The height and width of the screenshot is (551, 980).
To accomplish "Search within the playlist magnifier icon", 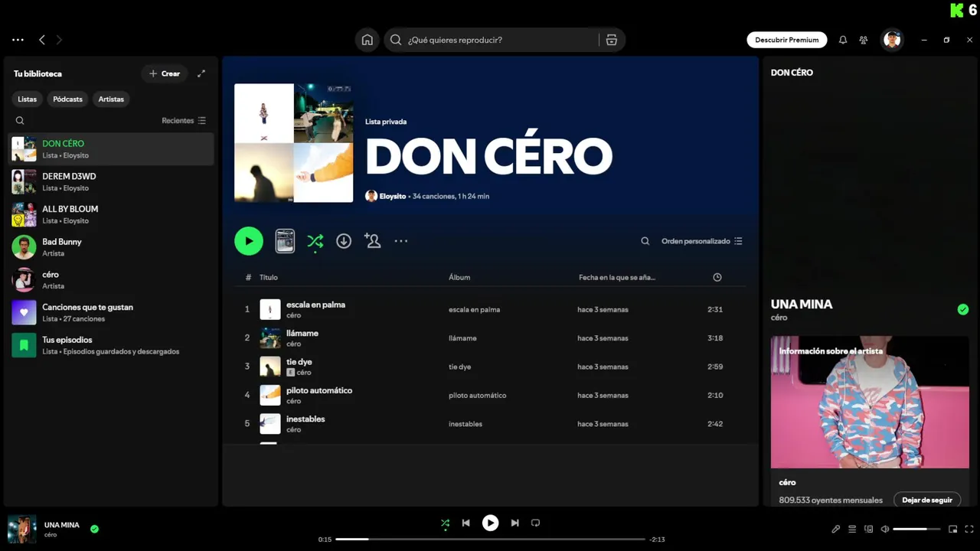I will 645,241.
